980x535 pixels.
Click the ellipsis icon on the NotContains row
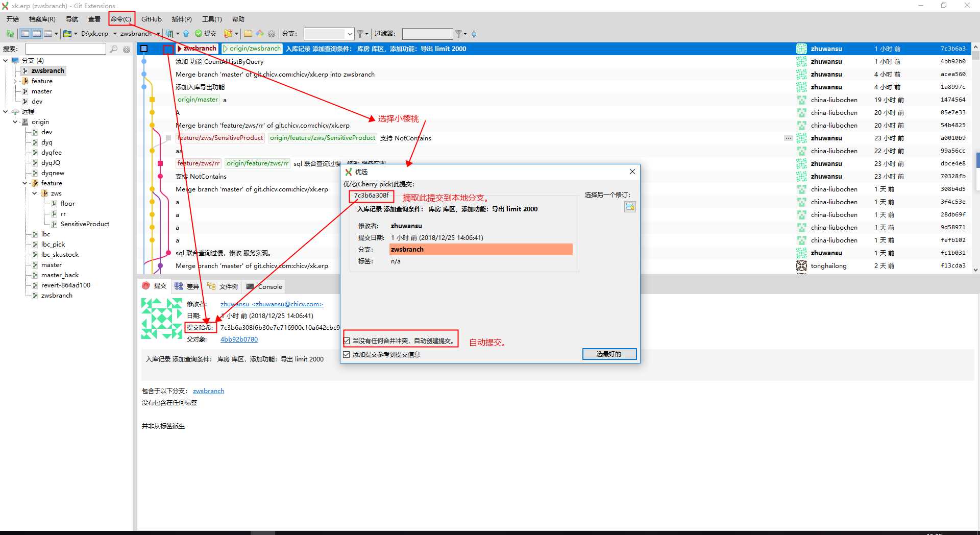coord(788,138)
